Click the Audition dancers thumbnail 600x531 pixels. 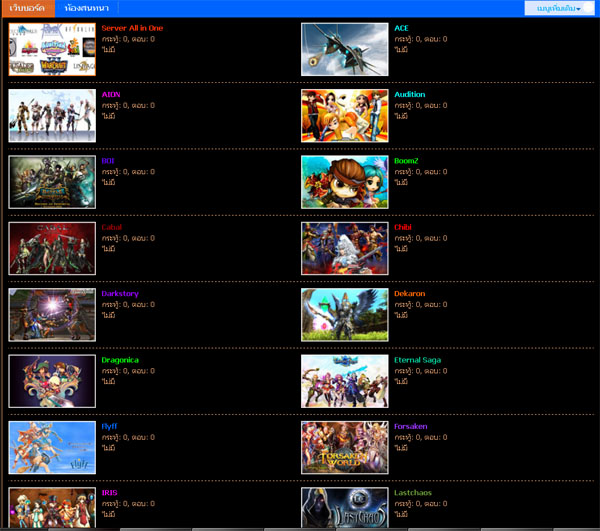345,116
